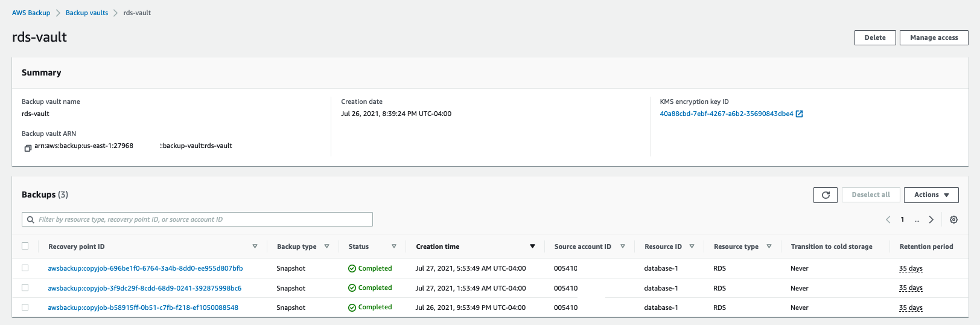Go to previous page arrow
The width and height of the screenshot is (980, 325).
(888, 220)
